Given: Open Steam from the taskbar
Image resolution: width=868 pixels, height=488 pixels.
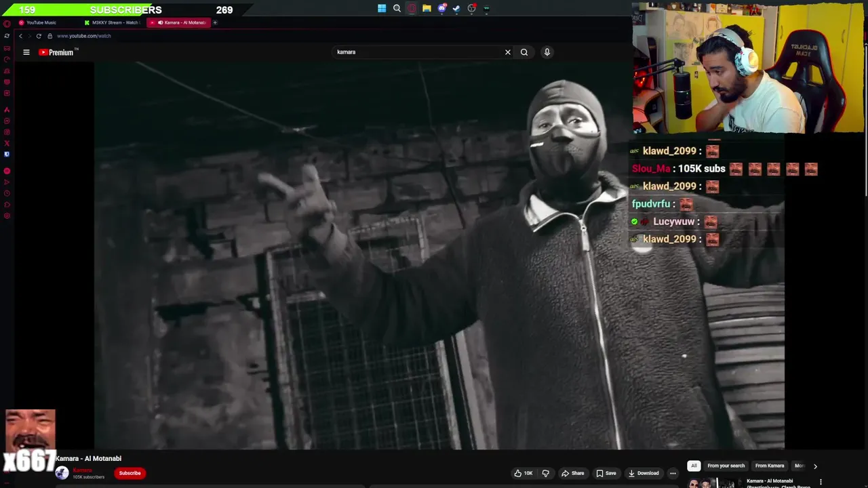Looking at the screenshot, I should [456, 9].
